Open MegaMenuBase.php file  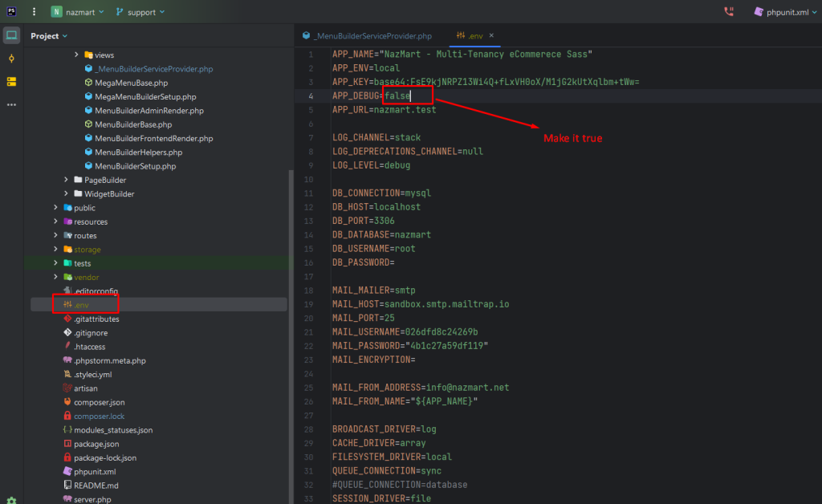click(126, 83)
